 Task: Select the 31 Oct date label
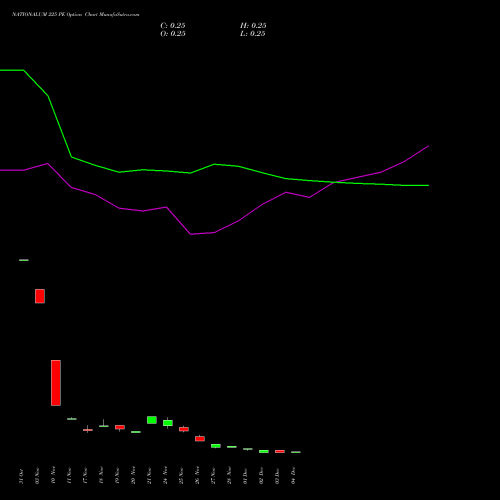[21, 476]
